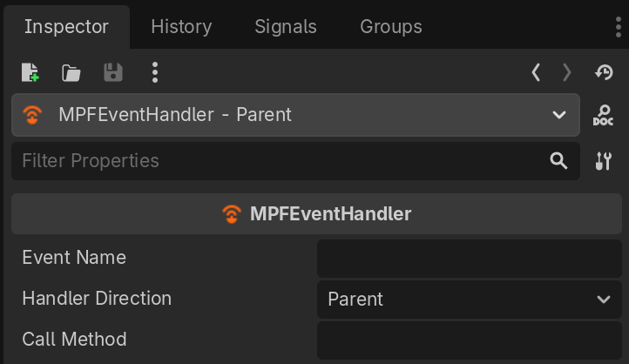Click the search magnifier icon
Screen dimensions: 629x364
(x=558, y=161)
